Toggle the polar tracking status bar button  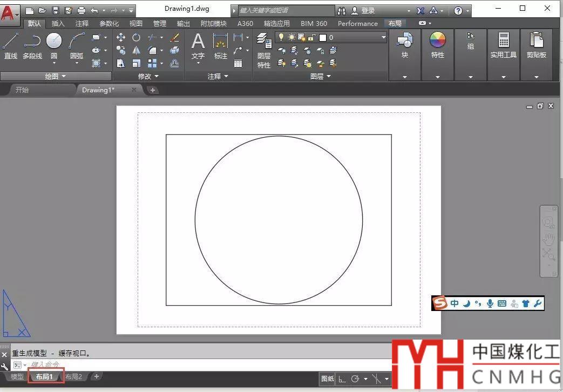pyautogui.click(x=355, y=379)
